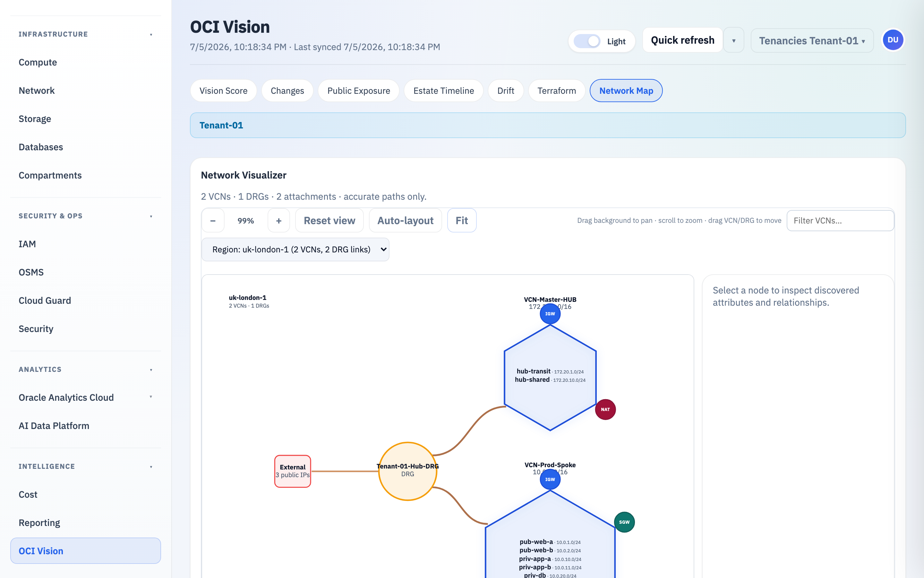
Task: Expand the Oracle Analytics Cloud submenu arrow
Action: (151, 397)
